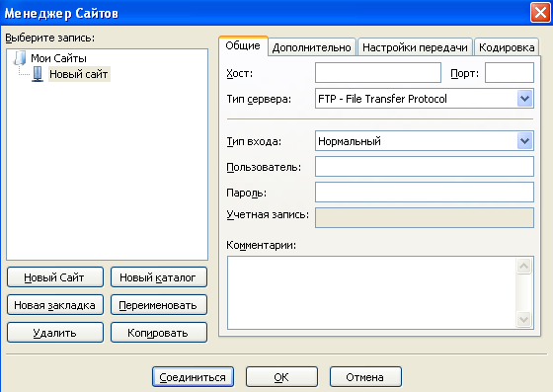Click the Новый каталог button

coord(159,277)
